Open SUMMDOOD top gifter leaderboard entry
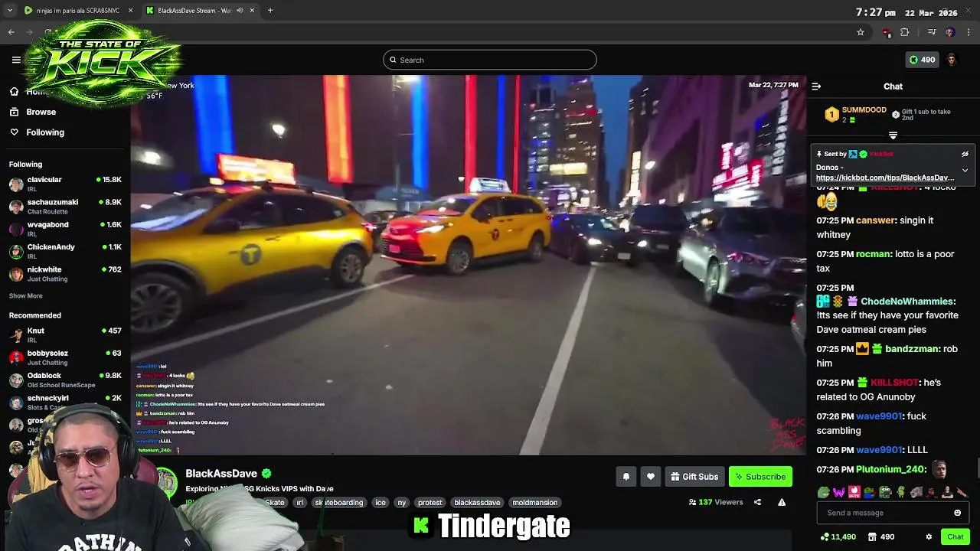Image resolution: width=980 pixels, height=551 pixels. [855, 115]
